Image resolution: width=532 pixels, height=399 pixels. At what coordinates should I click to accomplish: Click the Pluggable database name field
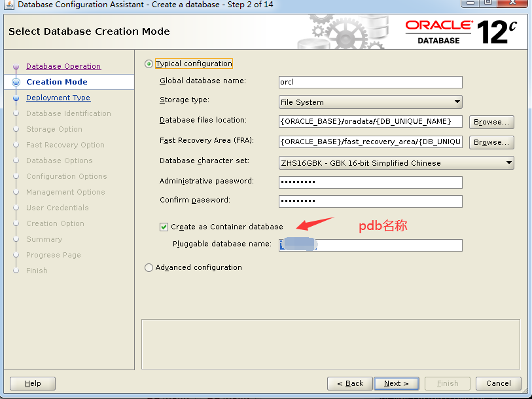(370, 245)
